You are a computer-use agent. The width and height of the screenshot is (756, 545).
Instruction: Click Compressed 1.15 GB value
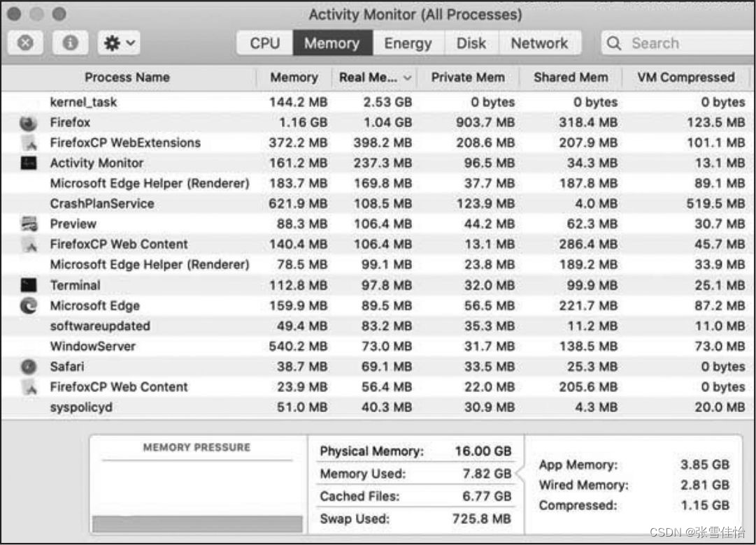pyautogui.click(x=705, y=505)
